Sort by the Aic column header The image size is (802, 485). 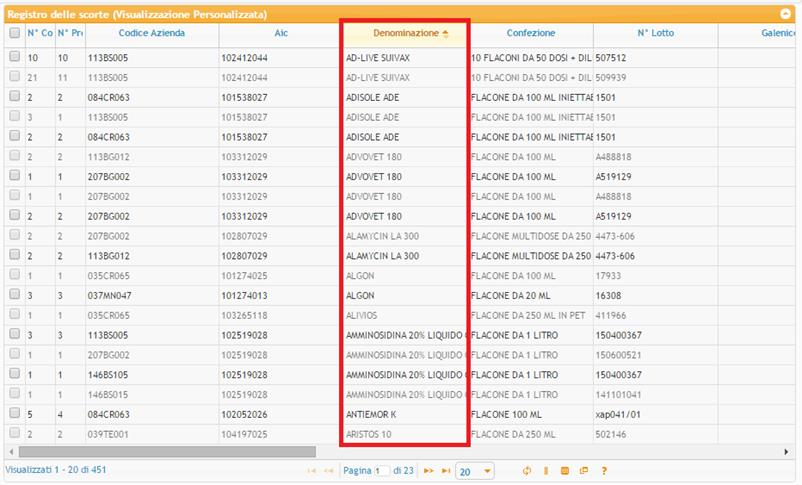coord(281,33)
